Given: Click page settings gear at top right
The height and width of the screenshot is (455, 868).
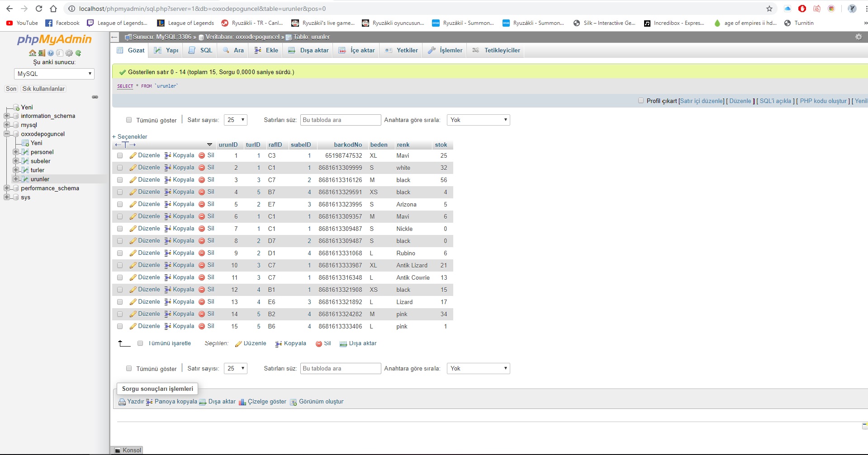Looking at the screenshot, I should [x=859, y=37].
